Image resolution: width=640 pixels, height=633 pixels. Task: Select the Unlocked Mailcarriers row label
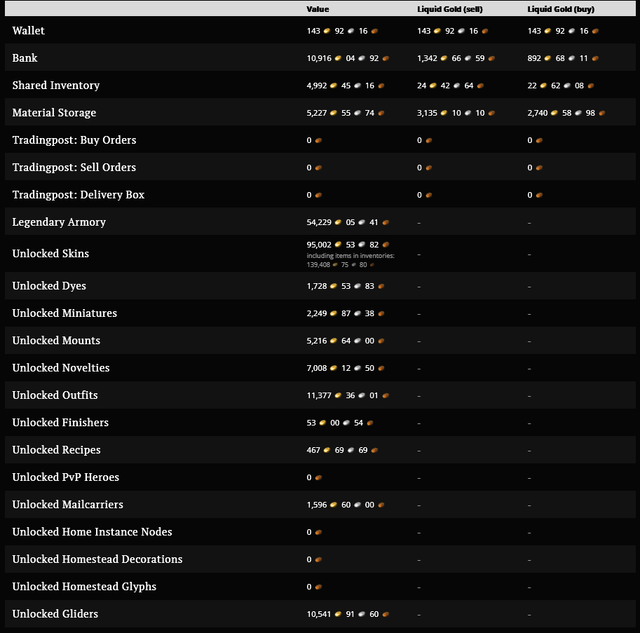(x=67, y=504)
